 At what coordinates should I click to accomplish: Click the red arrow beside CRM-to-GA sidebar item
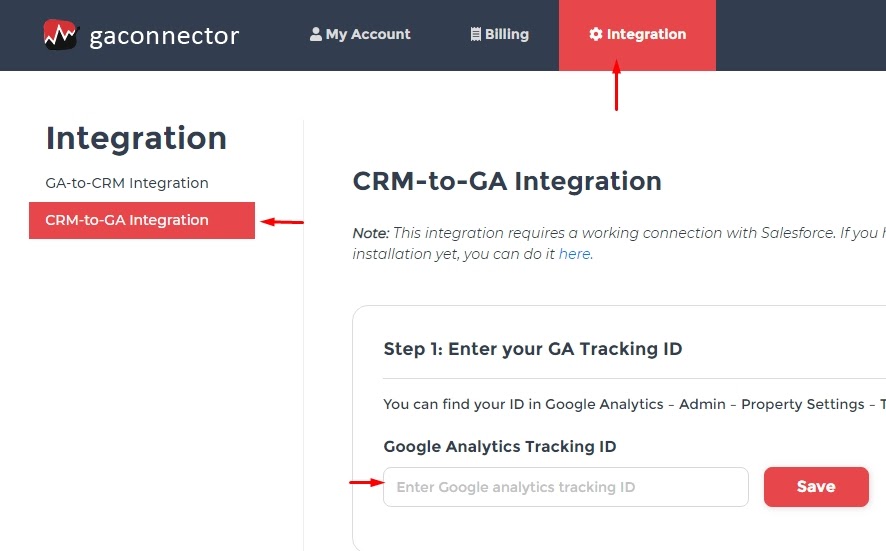[282, 222]
